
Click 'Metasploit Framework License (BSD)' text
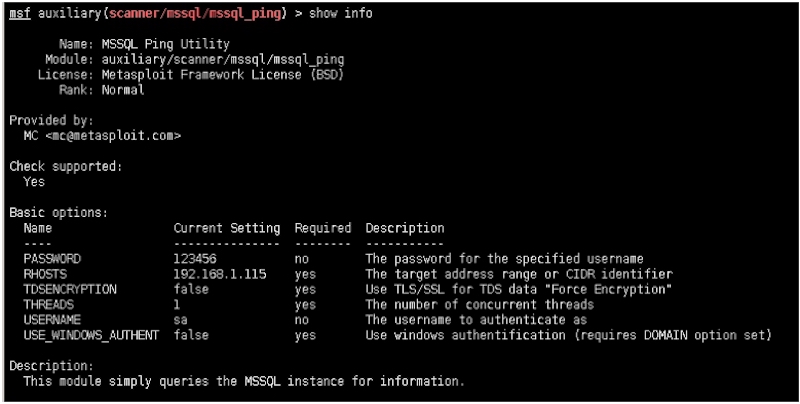(x=222, y=75)
